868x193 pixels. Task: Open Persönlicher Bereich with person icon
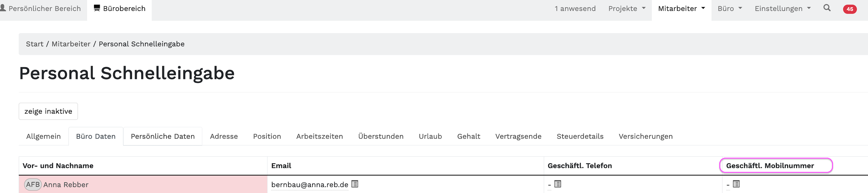tap(41, 9)
